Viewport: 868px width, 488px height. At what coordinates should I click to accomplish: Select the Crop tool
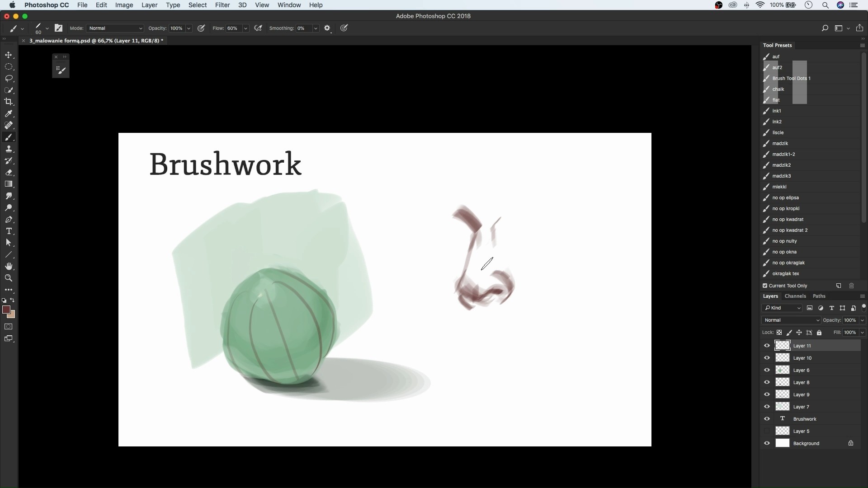(x=9, y=102)
